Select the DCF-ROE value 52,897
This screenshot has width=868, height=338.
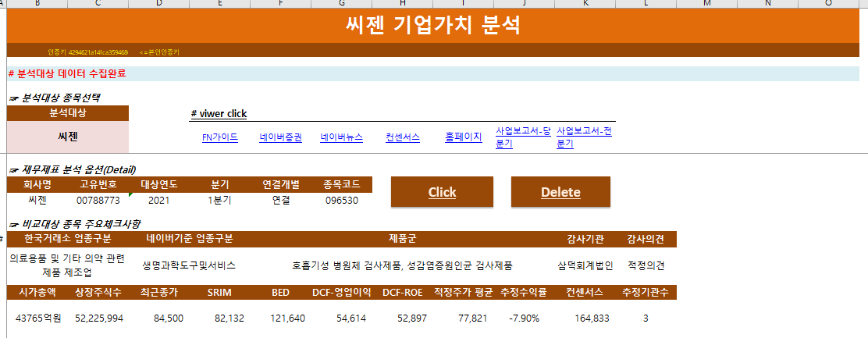(403, 318)
